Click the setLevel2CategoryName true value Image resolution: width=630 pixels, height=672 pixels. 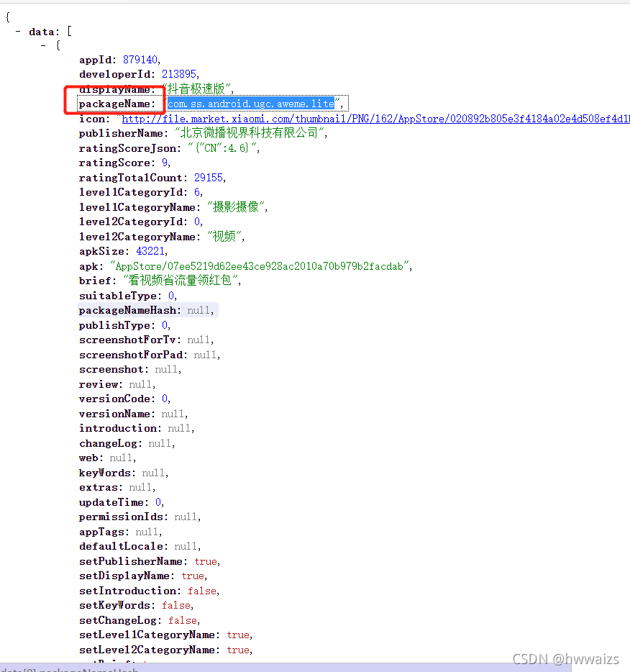tap(238, 650)
